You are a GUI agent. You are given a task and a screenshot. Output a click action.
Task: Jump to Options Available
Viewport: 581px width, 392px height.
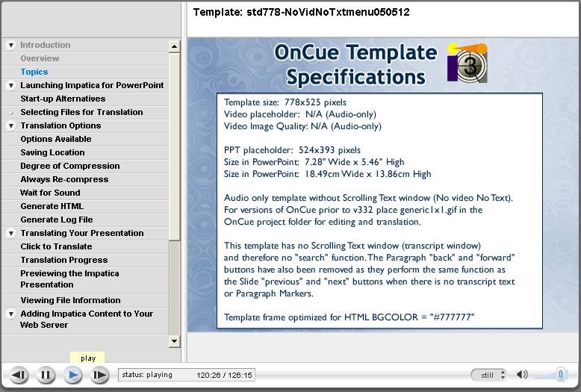(x=55, y=139)
